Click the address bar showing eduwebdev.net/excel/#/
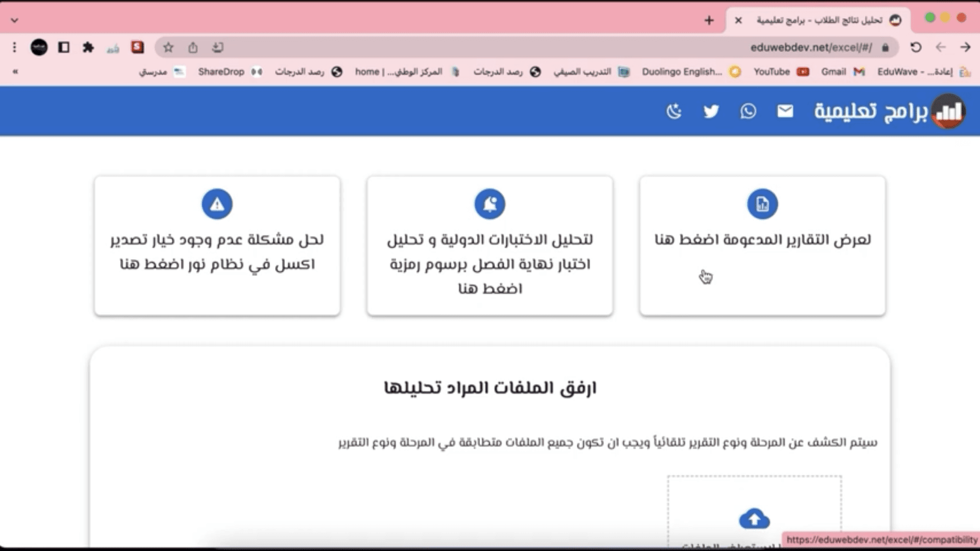This screenshot has width=980, height=551. (x=526, y=47)
